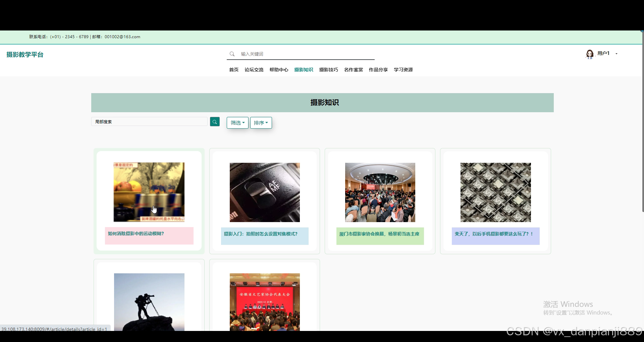Click the magnifier icon in the top search bar
Screen dimensions: 644x342
232,54
